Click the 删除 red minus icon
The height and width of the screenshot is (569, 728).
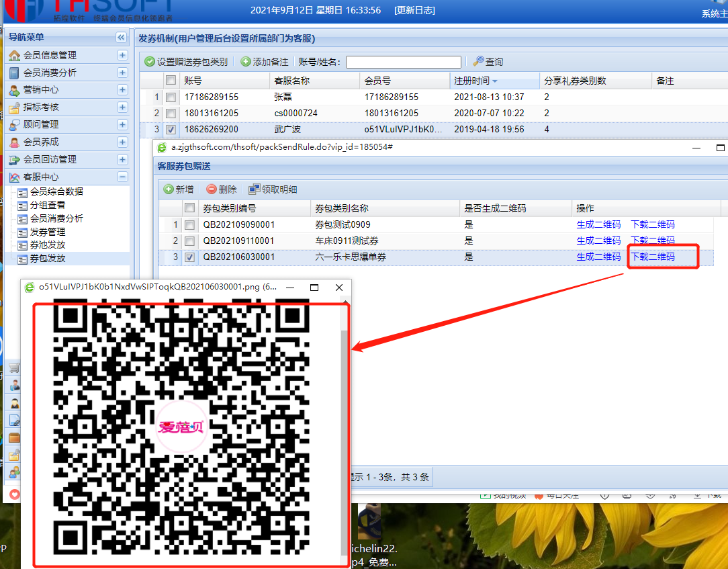click(212, 189)
